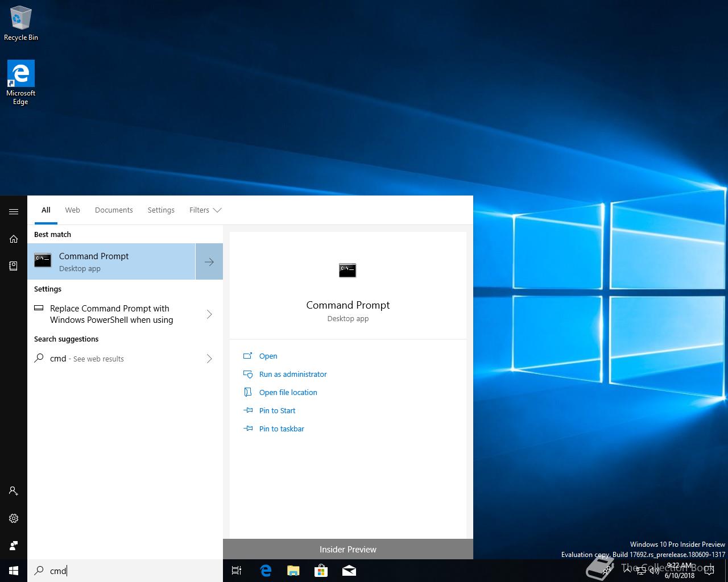Select Microsoft Edge desktop shortcut
The height and width of the screenshot is (582, 728).
tap(21, 83)
